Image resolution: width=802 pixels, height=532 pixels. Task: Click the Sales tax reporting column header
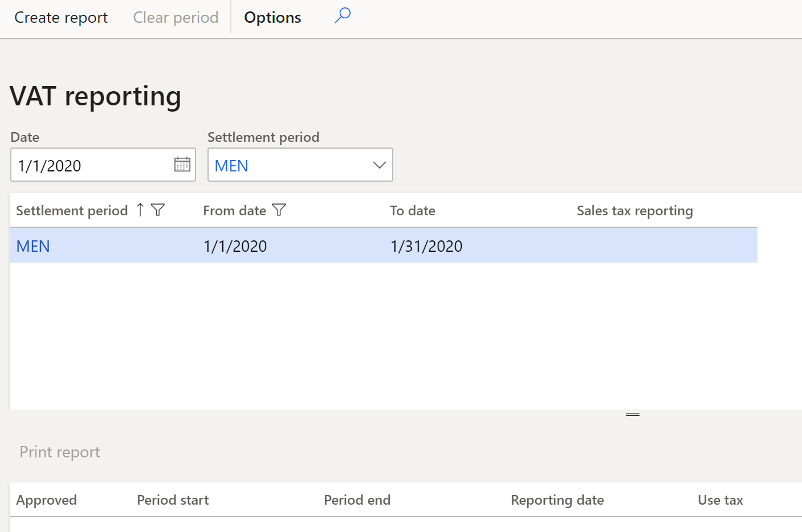(x=634, y=210)
